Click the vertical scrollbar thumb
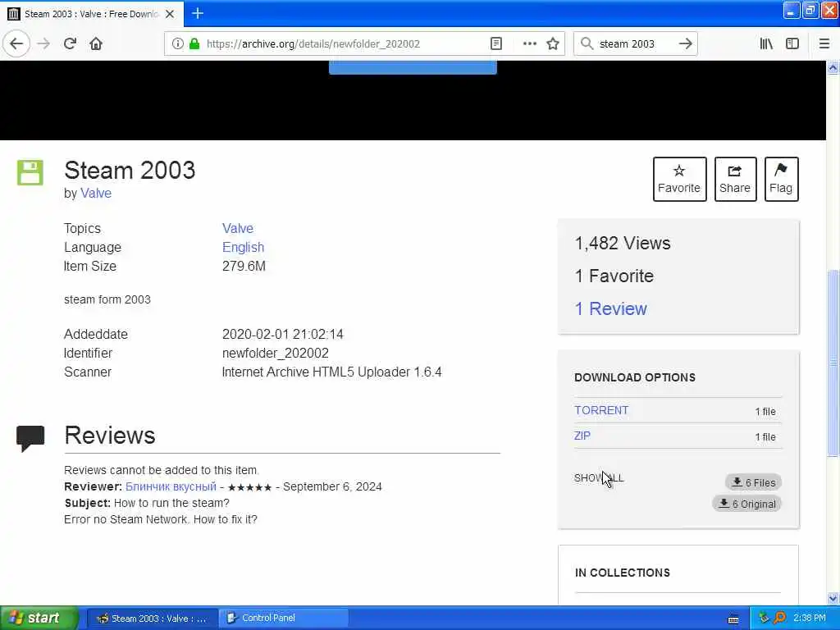840x630 pixels. tap(833, 363)
